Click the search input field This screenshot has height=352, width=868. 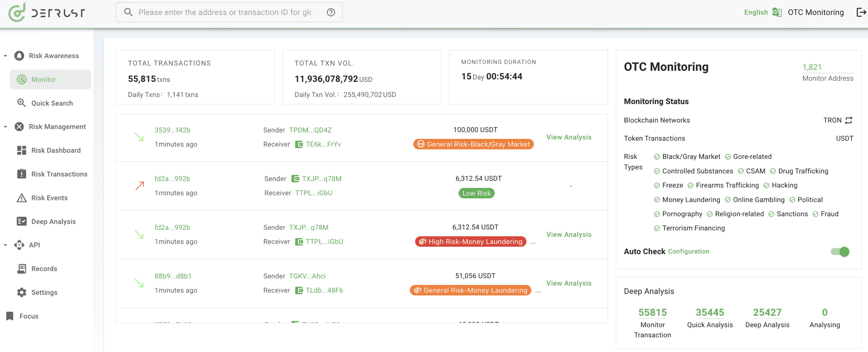(x=228, y=12)
